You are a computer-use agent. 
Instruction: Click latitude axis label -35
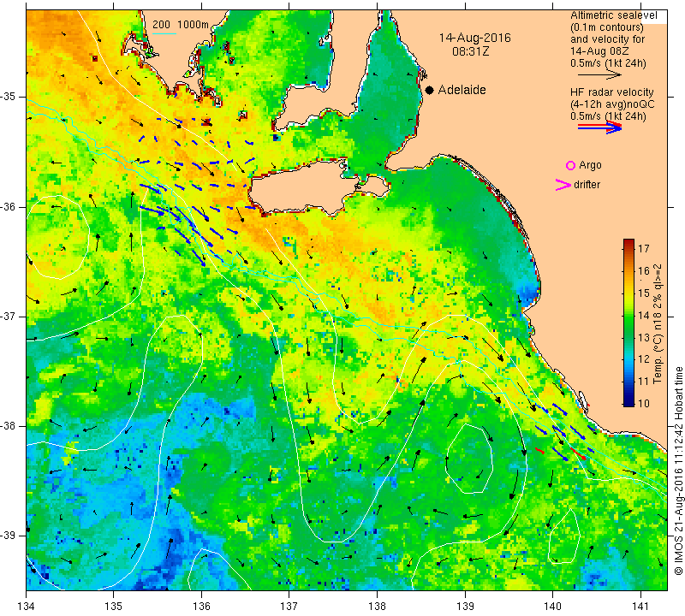coord(9,97)
